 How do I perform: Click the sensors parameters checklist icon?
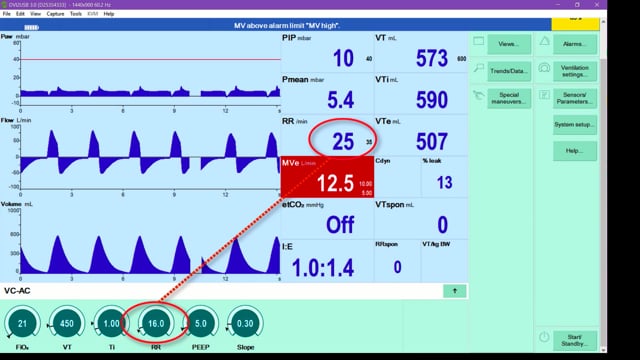coord(544,95)
